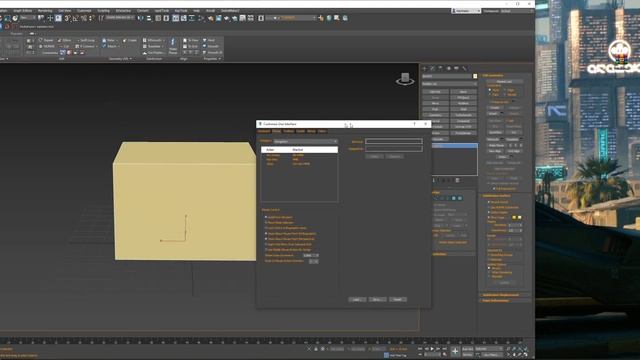Click the first Show Cage color swatch
The image size is (640, 360).
pos(514,218)
